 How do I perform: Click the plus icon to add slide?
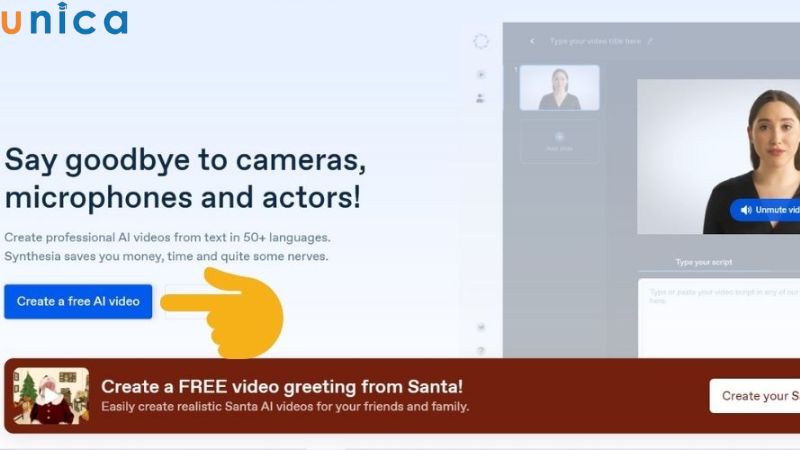559,136
